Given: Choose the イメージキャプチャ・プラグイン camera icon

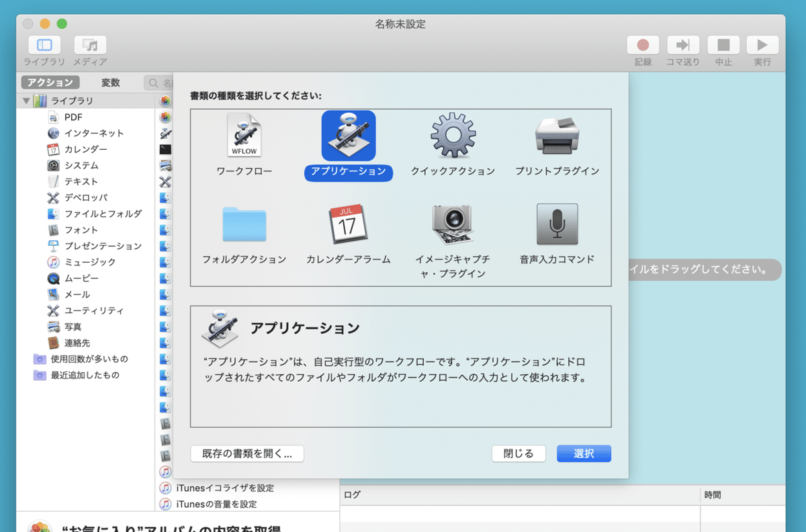Looking at the screenshot, I should (x=452, y=225).
